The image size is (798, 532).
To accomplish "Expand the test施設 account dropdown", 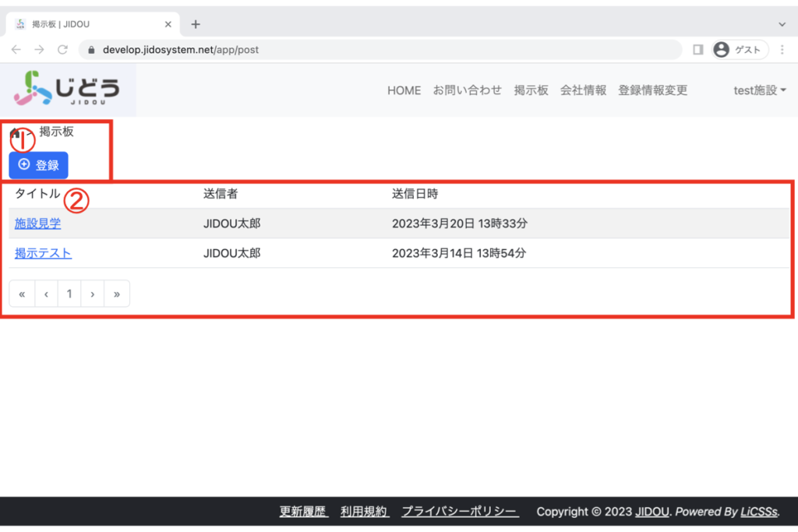I will pos(759,90).
